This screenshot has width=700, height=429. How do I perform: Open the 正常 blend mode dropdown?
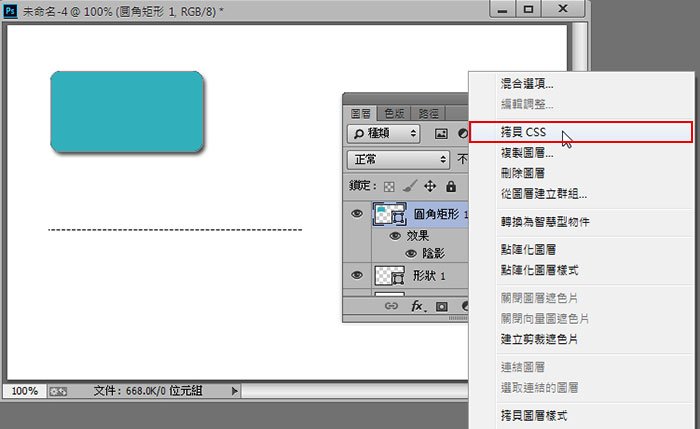(x=398, y=159)
